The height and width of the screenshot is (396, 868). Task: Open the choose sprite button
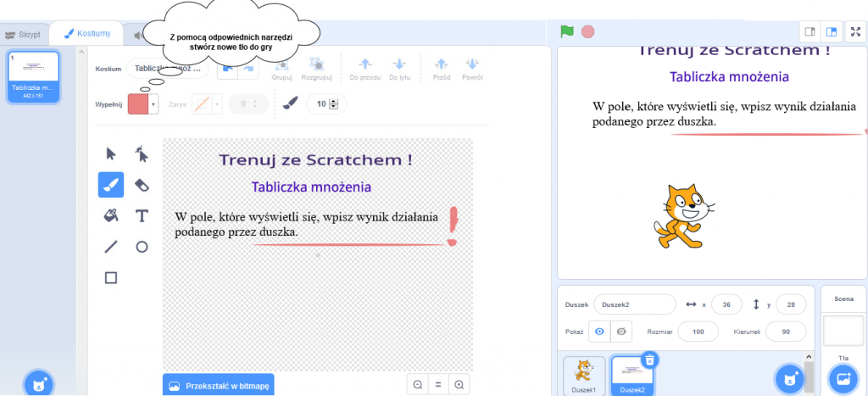790,379
